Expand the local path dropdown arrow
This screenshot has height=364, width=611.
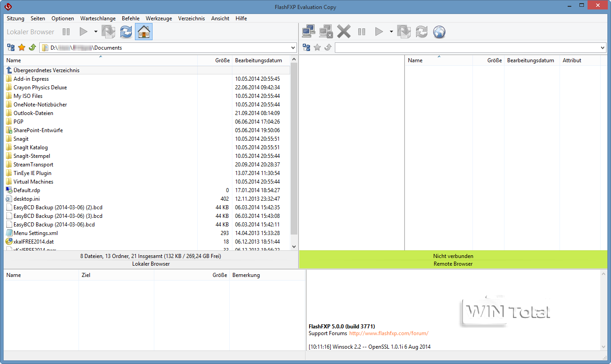click(x=292, y=47)
